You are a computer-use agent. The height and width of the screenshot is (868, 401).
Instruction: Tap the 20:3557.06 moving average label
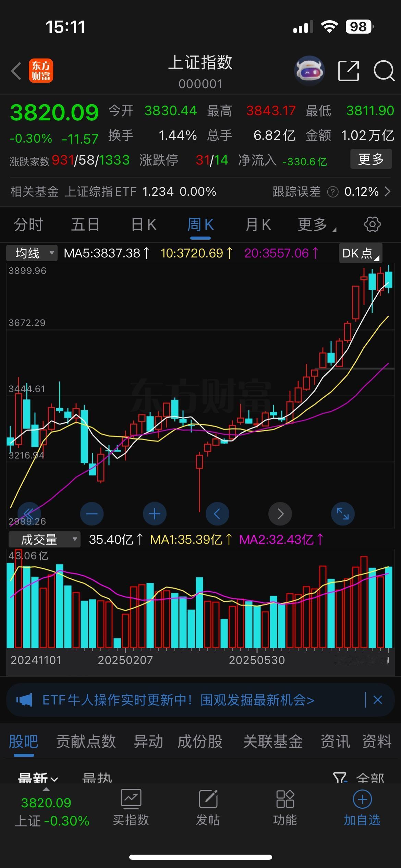tap(282, 253)
